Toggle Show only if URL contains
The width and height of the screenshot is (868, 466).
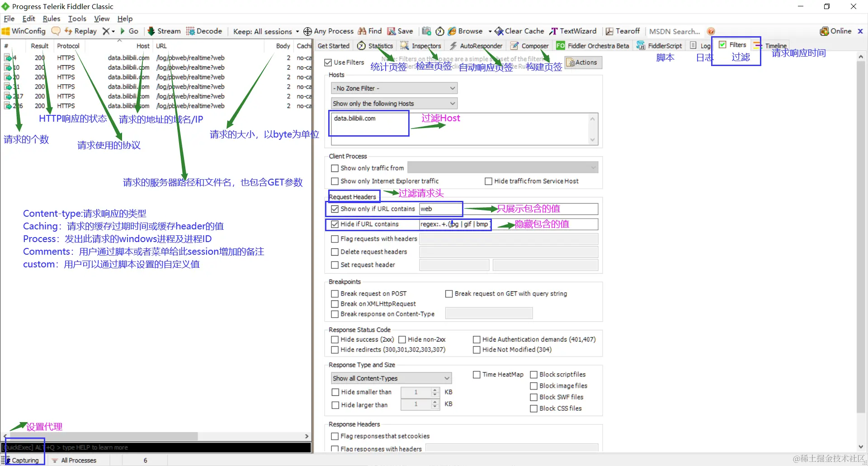(x=335, y=209)
